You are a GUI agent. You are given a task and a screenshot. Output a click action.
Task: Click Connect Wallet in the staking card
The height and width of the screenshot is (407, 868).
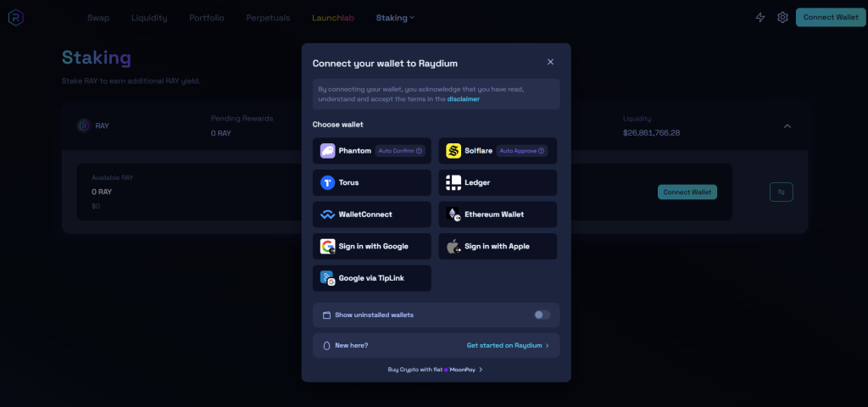(687, 192)
